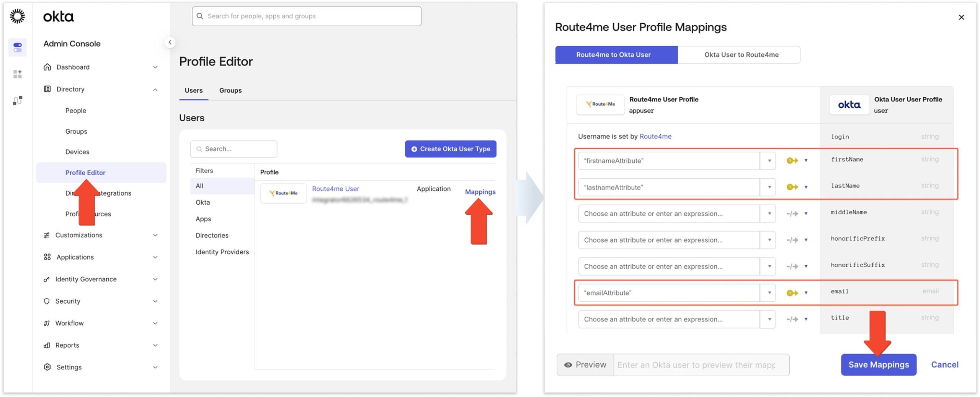Toggle the blue mapping-type triangle beside email
This screenshot has height=397, width=980.
pos(807,292)
